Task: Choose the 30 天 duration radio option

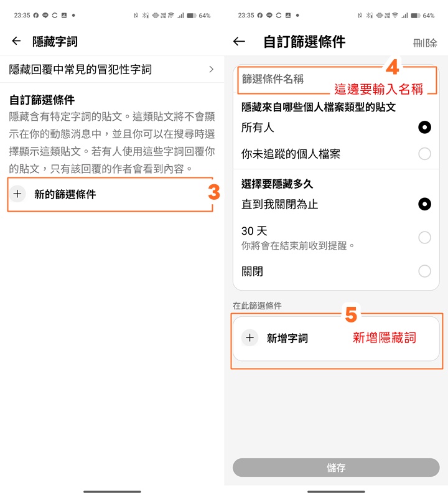Action: click(x=424, y=237)
